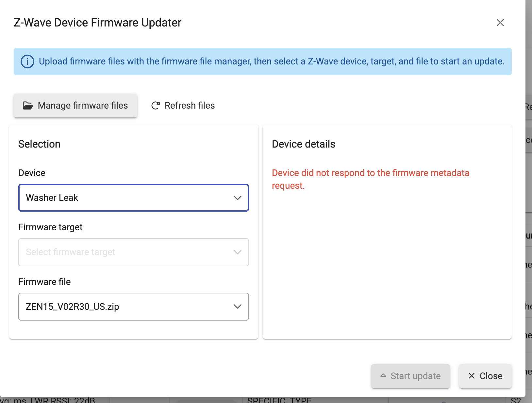Click the up-arrow icon on Start update
Screen dimensions: 532x403
[383, 376]
